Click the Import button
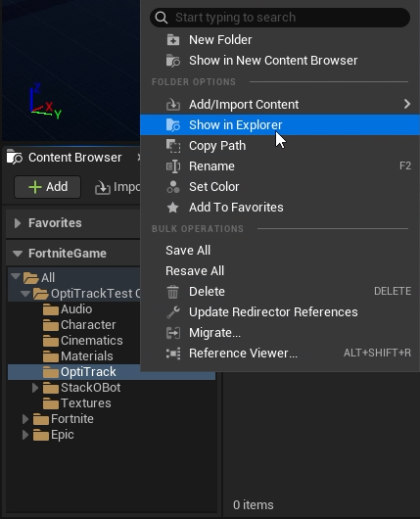420x519 pixels. (x=117, y=187)
